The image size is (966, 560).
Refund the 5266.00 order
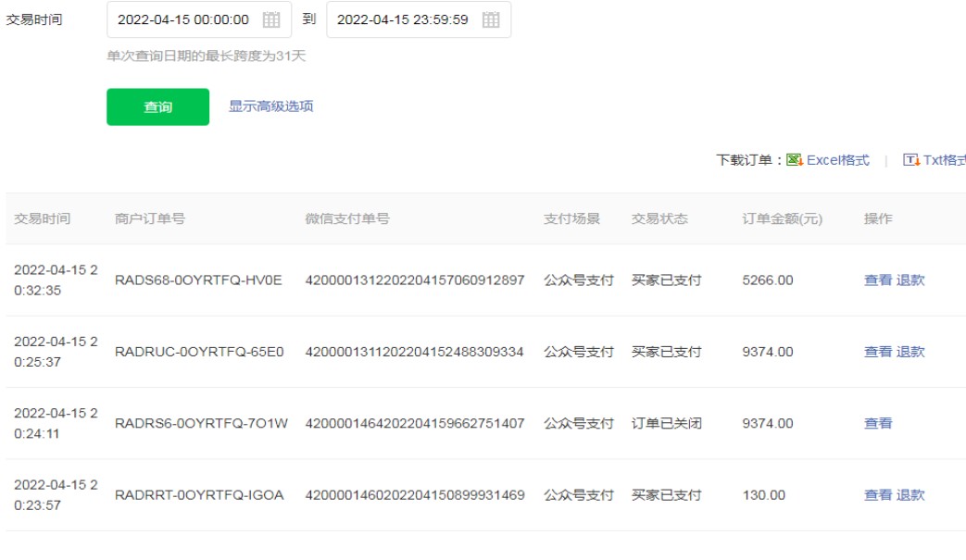click(910, 280)
